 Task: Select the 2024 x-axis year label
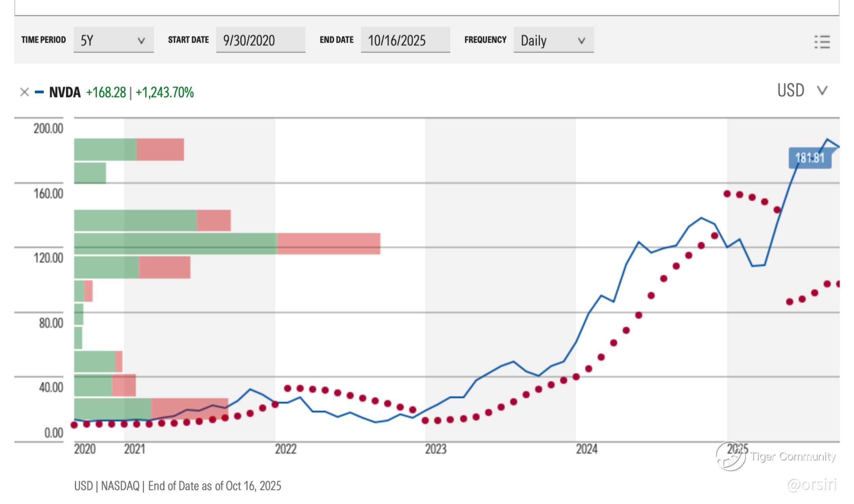pyautogui.click(x=587, y=449)
